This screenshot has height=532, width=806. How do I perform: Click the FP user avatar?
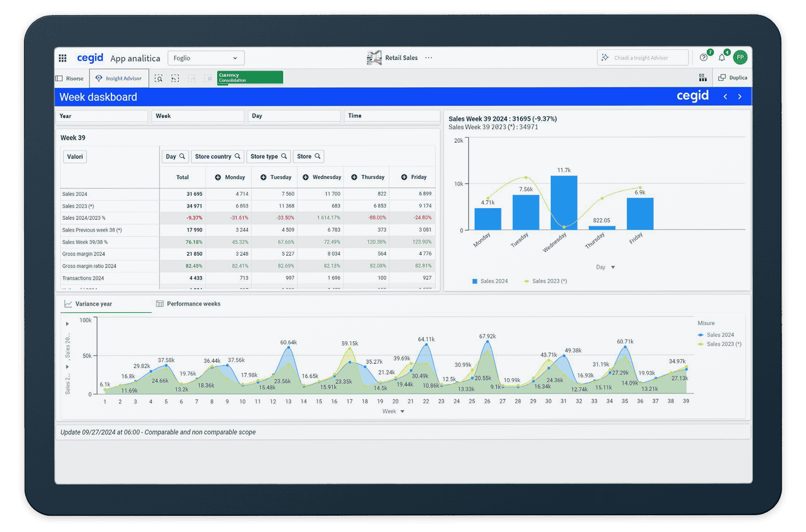740,58
